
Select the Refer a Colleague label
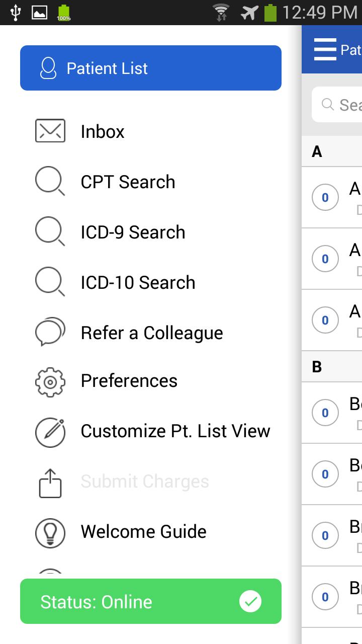pos(152,333)
